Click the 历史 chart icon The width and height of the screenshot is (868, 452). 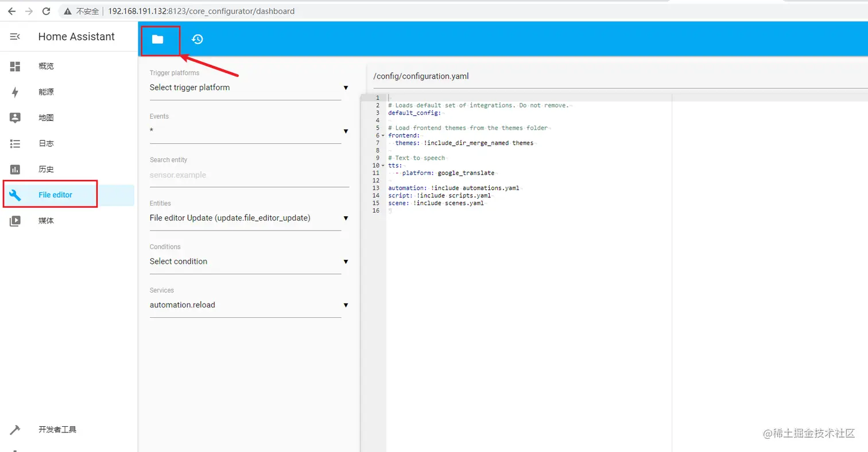[x=15, y=169]
